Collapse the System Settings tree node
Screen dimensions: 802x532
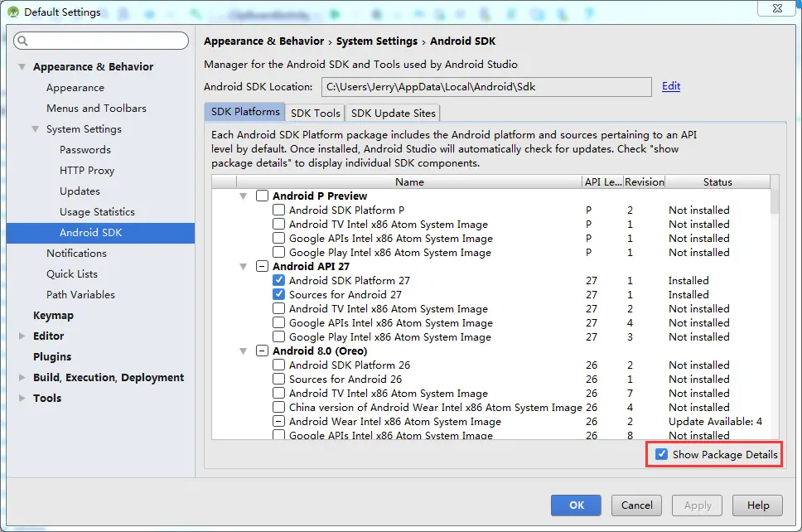click(36, 129)
